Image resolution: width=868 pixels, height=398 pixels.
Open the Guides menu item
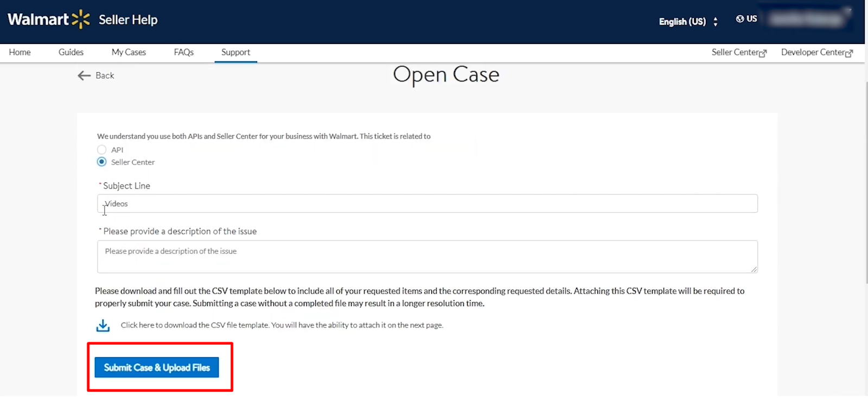pyautogui.click(x=71, y=52)
